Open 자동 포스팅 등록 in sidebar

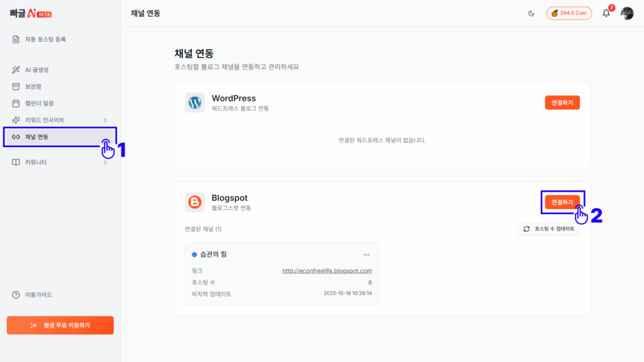(45, 40)
